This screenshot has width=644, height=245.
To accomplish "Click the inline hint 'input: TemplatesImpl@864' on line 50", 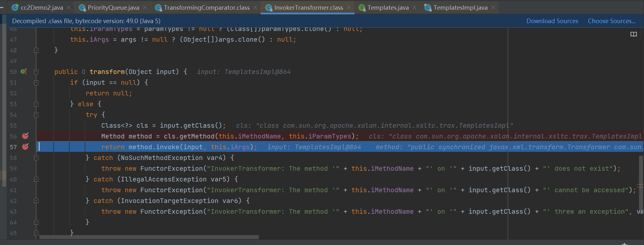I will [x=244, y=72].
